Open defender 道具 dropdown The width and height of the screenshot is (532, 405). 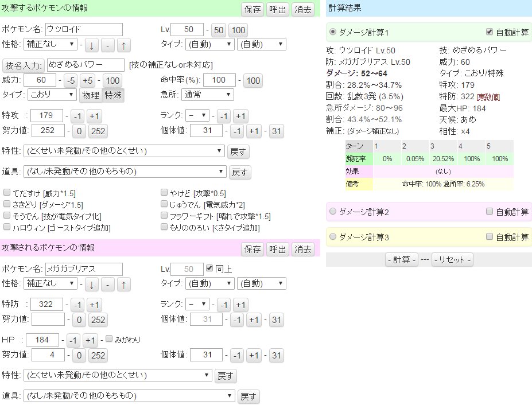coord(129,396)
